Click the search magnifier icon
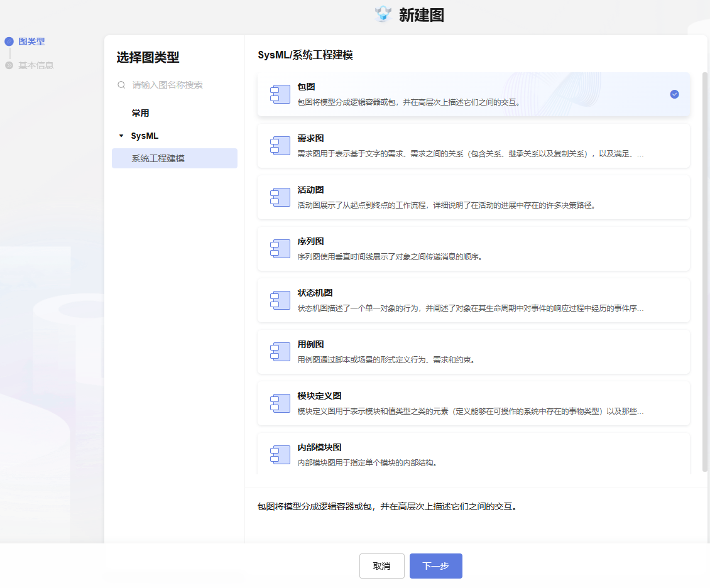The width and height of the screenshot is (710, 588). (x=121, y=85)
